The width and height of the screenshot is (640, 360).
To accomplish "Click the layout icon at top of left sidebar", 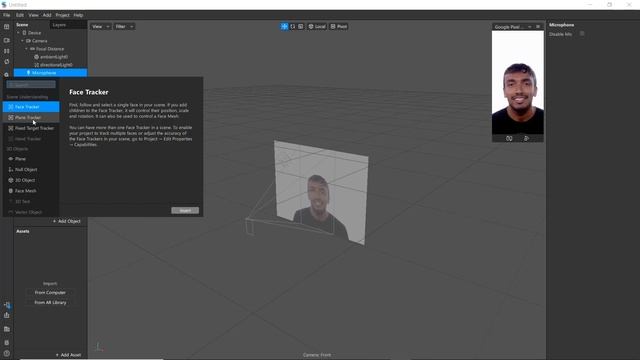I will coord(7,27).
